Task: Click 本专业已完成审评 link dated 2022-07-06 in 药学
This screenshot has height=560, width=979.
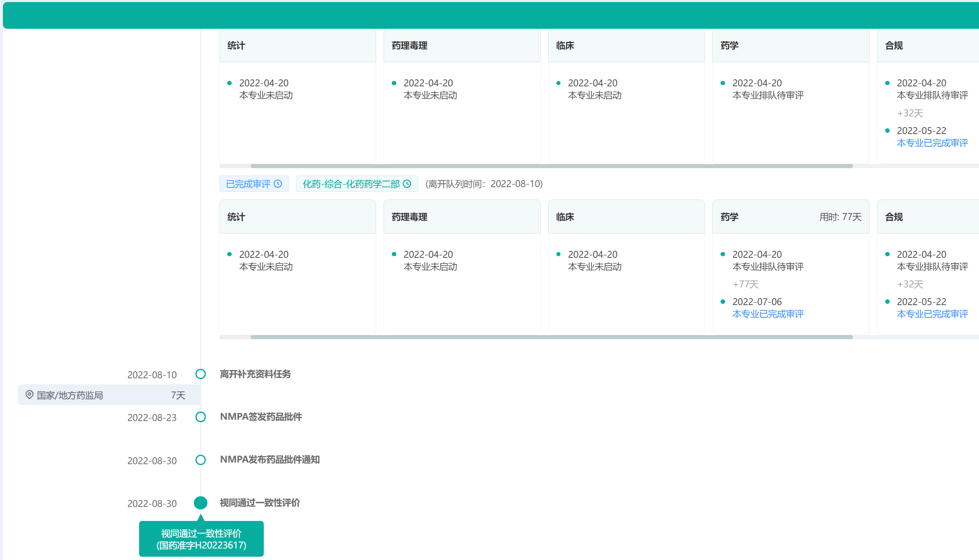Action: point(767,314)
